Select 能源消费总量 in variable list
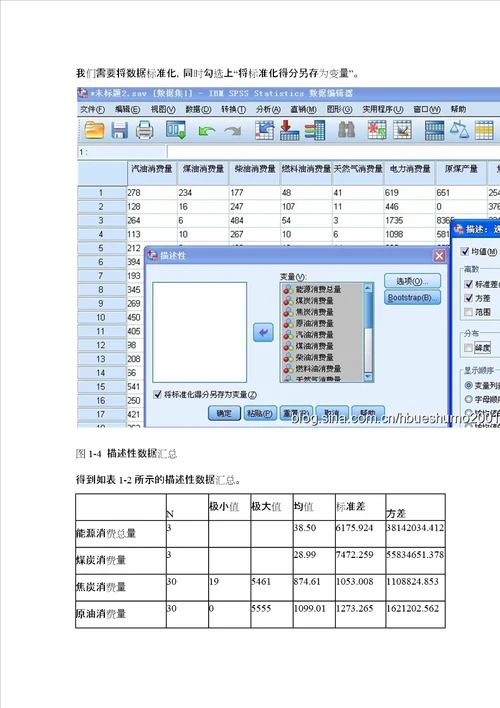500x708 pixels. tap(318, 289)
